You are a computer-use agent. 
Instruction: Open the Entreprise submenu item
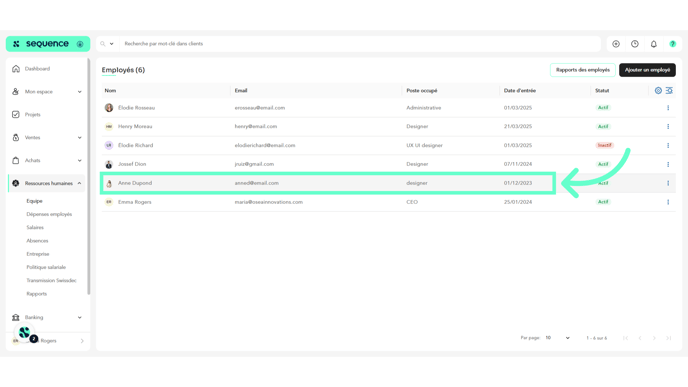click(x=38, y=254)
